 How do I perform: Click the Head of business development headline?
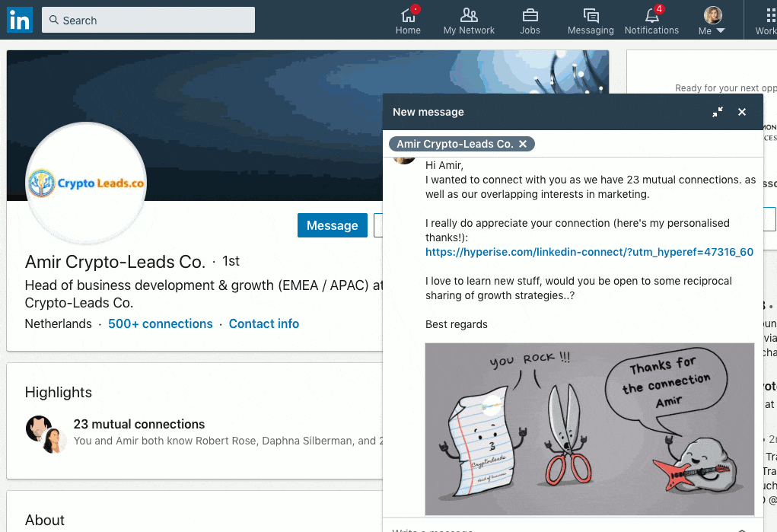click(204, 294)
